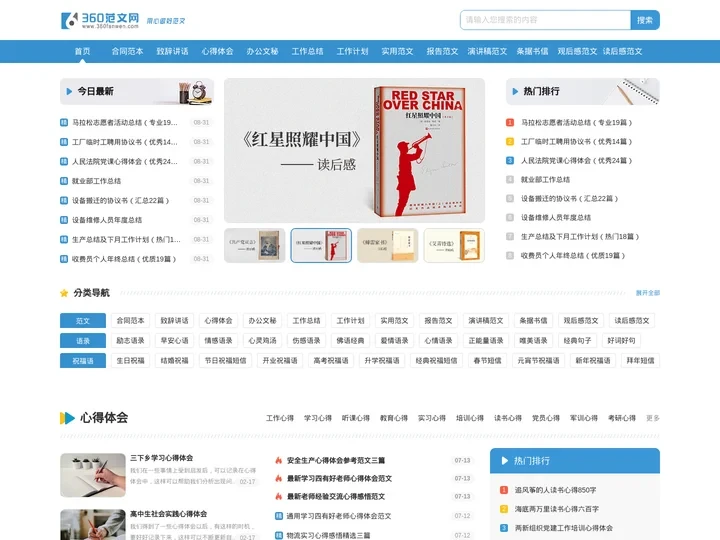Click rank 2 badge for 工厂临时工聘用协议书

510,141
